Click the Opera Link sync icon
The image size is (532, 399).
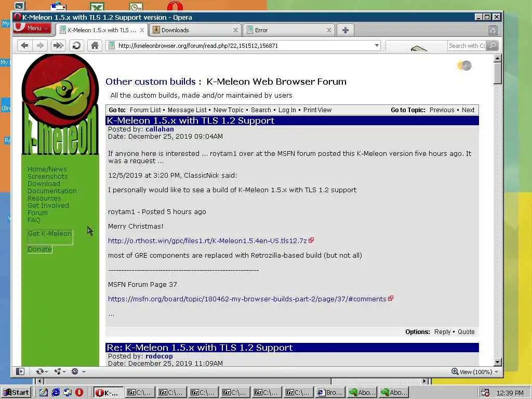point(40,371)
